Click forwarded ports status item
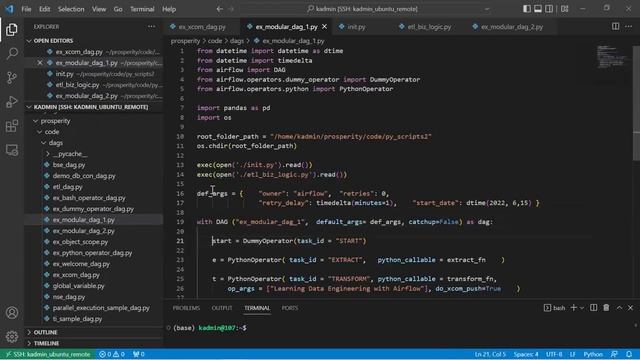The image size is (640, 360). (139, 354)
